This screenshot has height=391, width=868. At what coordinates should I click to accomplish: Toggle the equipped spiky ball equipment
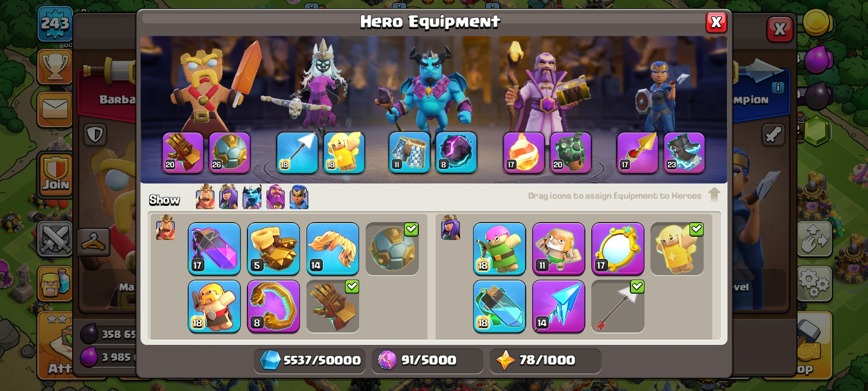click(392, 249)
